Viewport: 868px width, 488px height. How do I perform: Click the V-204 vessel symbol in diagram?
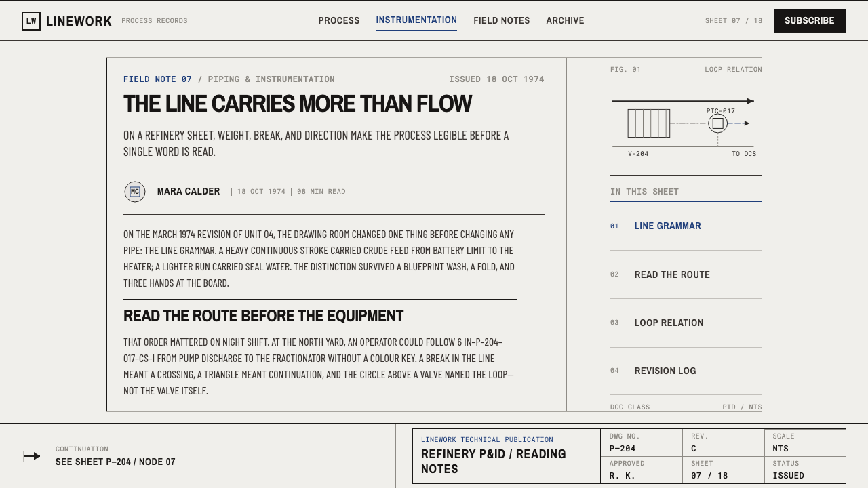pyautogui.click(x=649, y=123)
